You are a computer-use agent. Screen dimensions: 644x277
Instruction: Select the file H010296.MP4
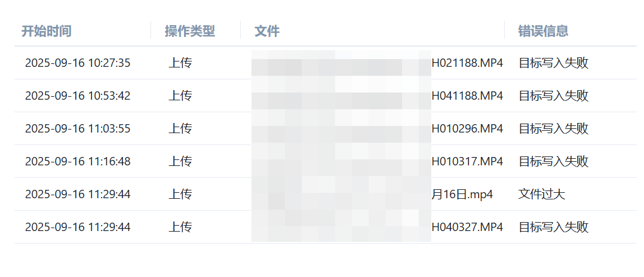(x=467, y=129)
